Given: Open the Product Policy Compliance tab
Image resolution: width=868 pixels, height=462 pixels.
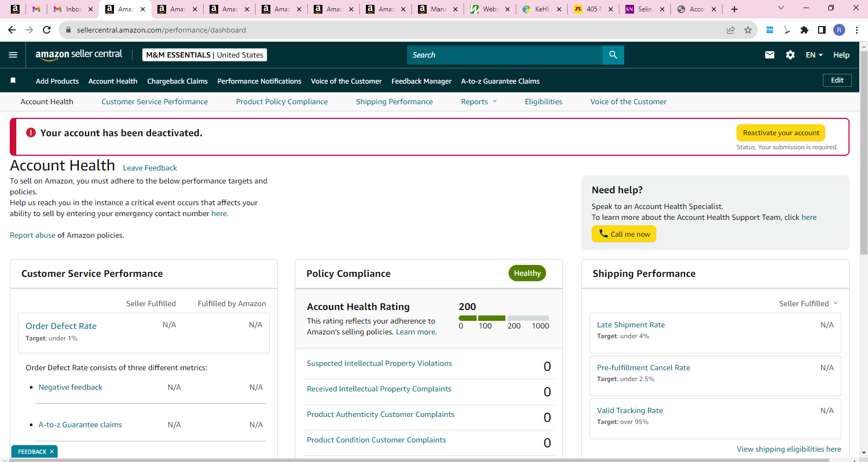Looking at the screenshot, I should (x=282, y=102).
